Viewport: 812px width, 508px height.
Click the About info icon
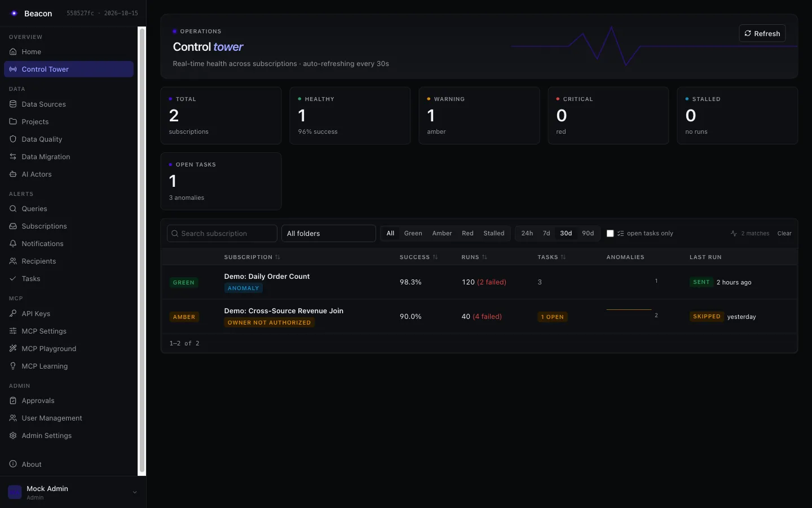tap(13, 465)
